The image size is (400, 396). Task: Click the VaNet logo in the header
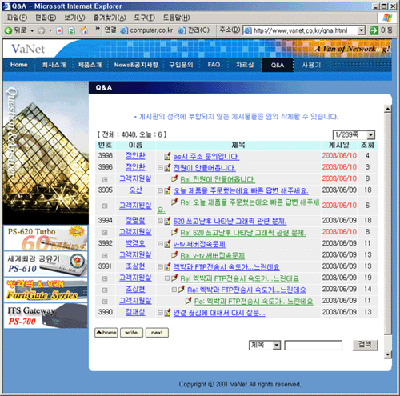click(28, 49)
